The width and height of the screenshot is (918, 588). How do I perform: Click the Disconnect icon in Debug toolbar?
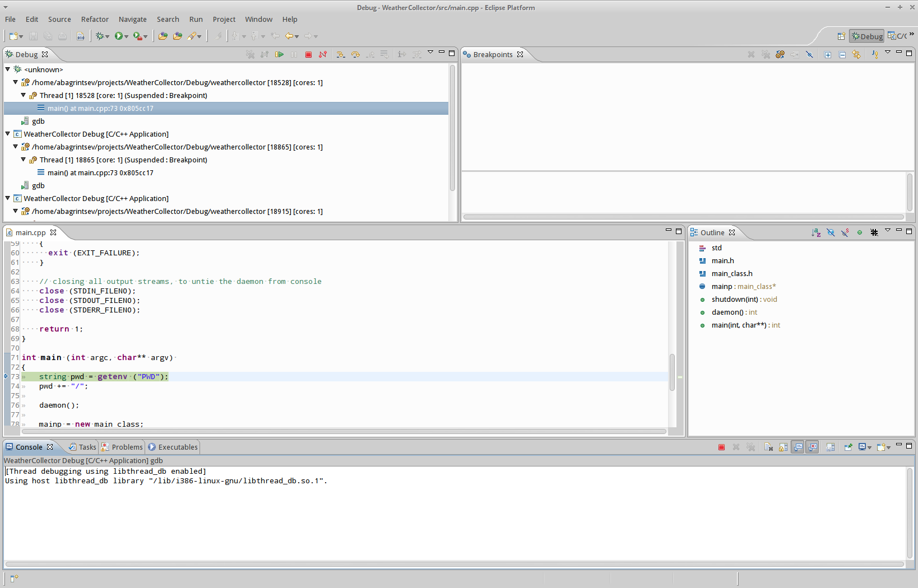tap(323, 54)
